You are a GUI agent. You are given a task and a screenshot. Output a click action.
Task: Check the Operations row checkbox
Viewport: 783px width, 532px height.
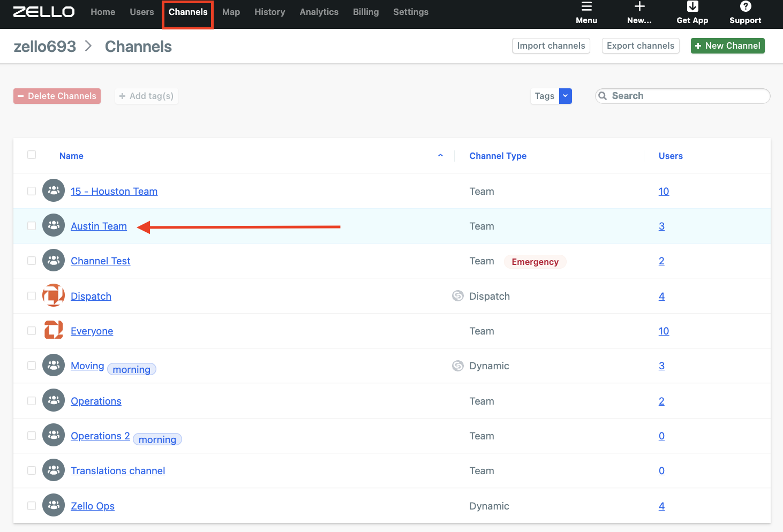32,401
